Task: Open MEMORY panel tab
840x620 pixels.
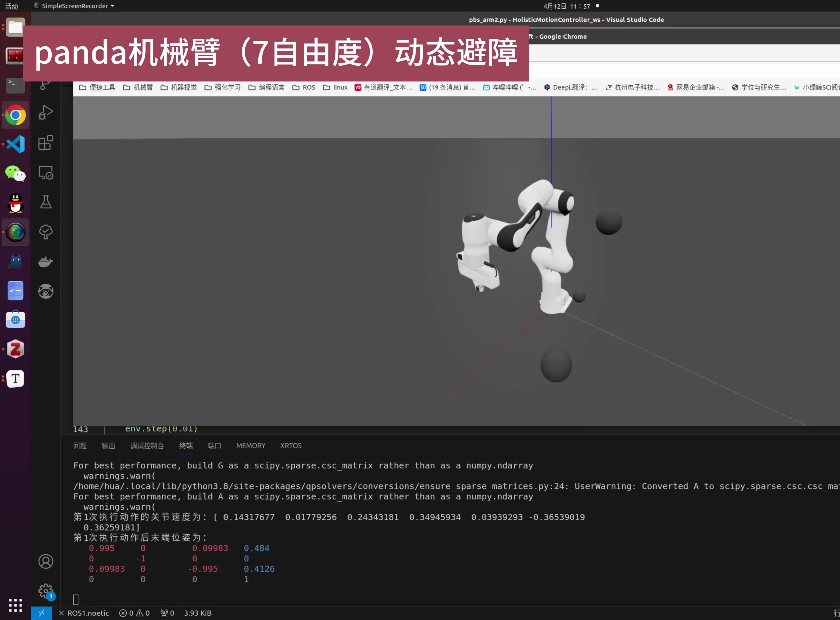Action: point(250,446)
